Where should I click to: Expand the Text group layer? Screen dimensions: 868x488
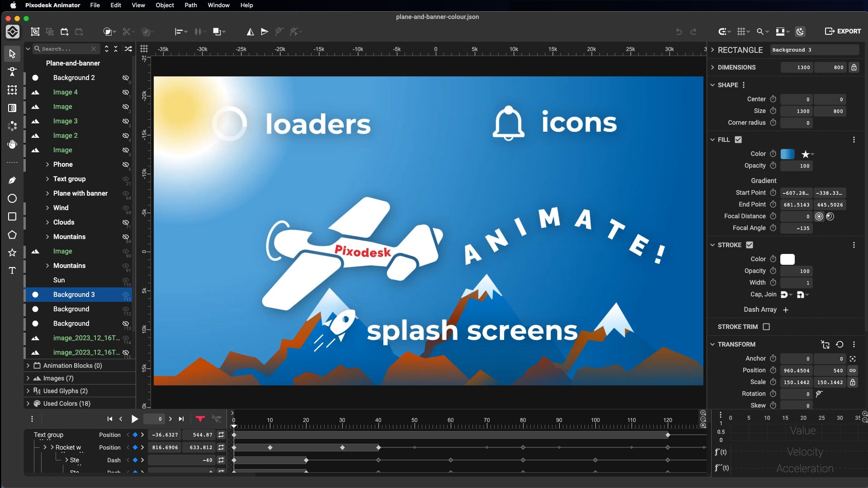pos(47,179)
